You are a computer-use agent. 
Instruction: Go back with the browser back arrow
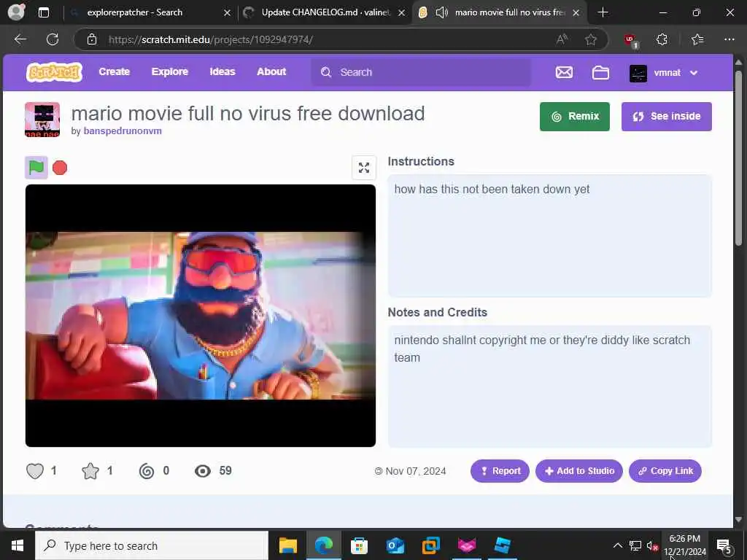coord(20,39)
